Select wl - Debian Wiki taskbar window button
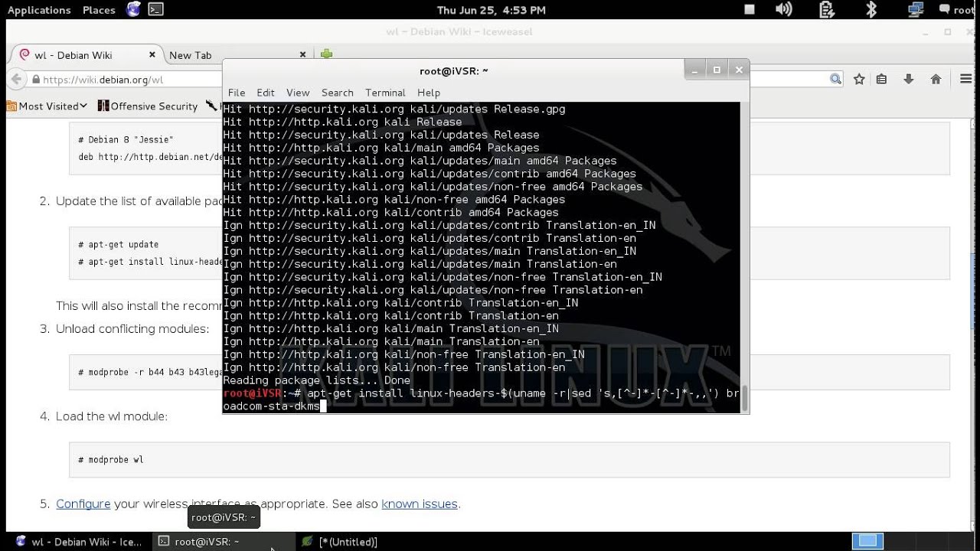The image size is (980, 551). pyautogui.click(x=79, y=541)
